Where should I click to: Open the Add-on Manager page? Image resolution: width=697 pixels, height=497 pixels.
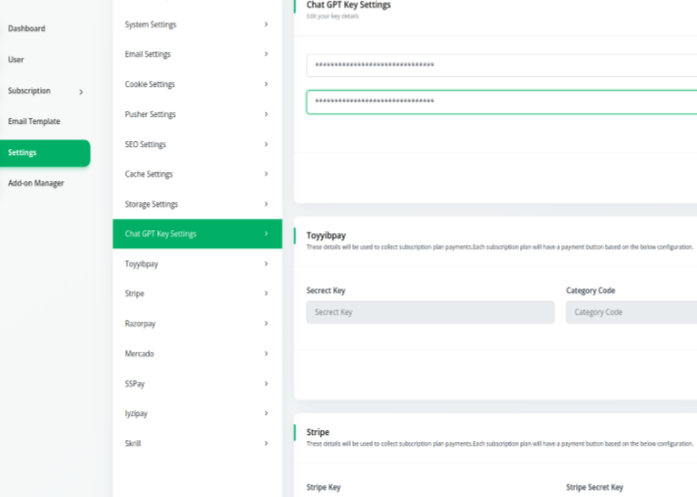pyautogui.click(x=36, y=184)
